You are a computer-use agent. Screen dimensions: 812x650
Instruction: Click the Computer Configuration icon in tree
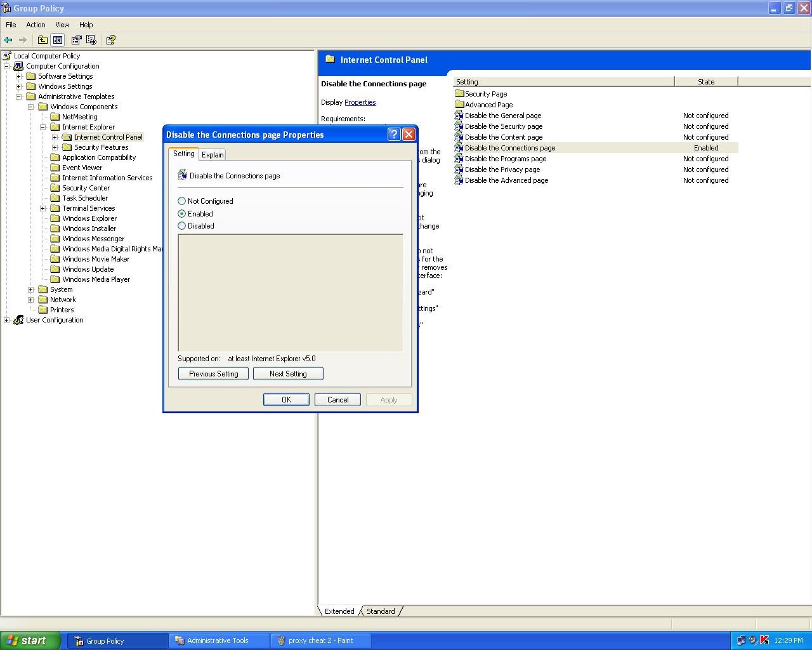tap(18, 66)
